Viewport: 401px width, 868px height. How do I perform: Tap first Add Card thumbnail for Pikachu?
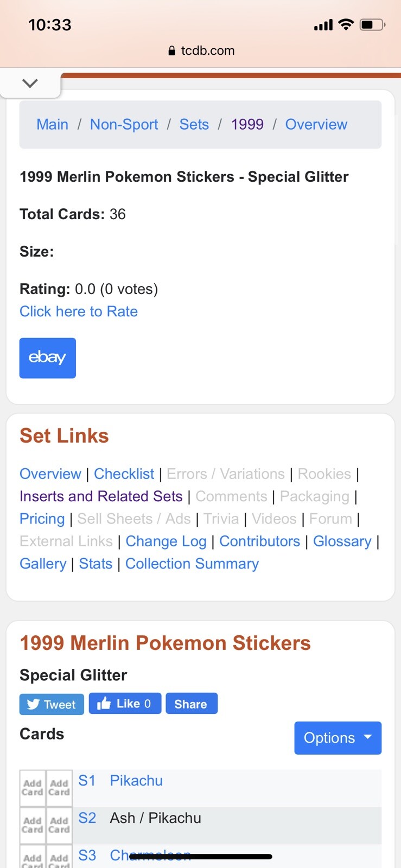coord(33,787)
